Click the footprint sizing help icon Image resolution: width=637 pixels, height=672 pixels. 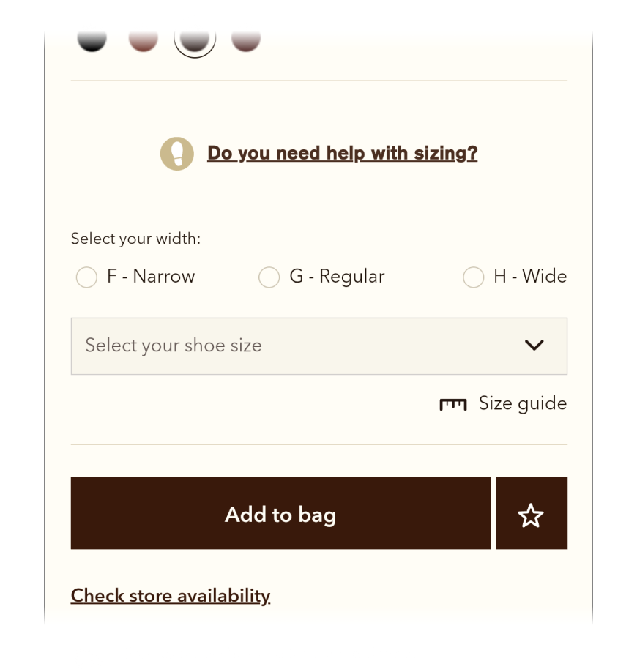[x=176, y=154]
